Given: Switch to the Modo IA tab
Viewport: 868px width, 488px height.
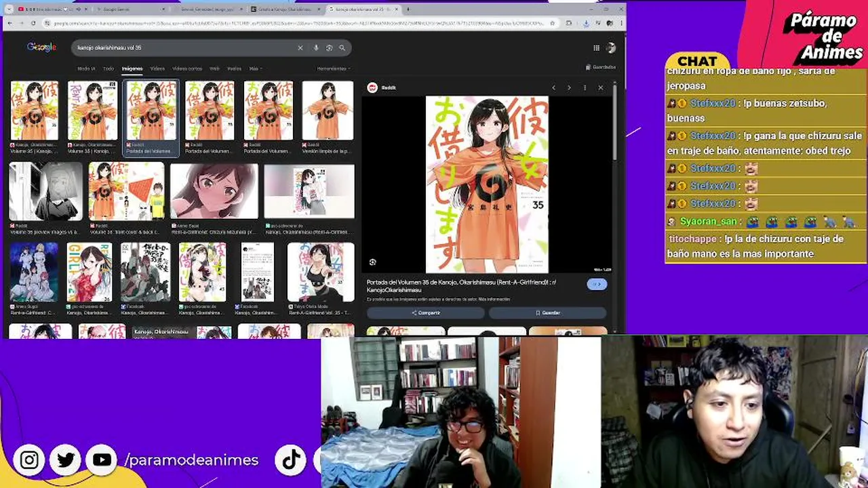Looking at the screenshot, I should point(86,68).
